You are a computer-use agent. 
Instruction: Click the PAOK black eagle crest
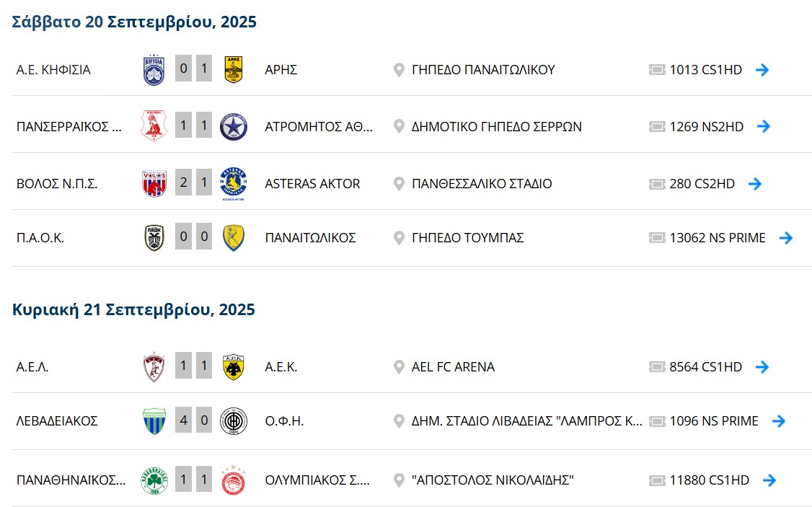154,238
